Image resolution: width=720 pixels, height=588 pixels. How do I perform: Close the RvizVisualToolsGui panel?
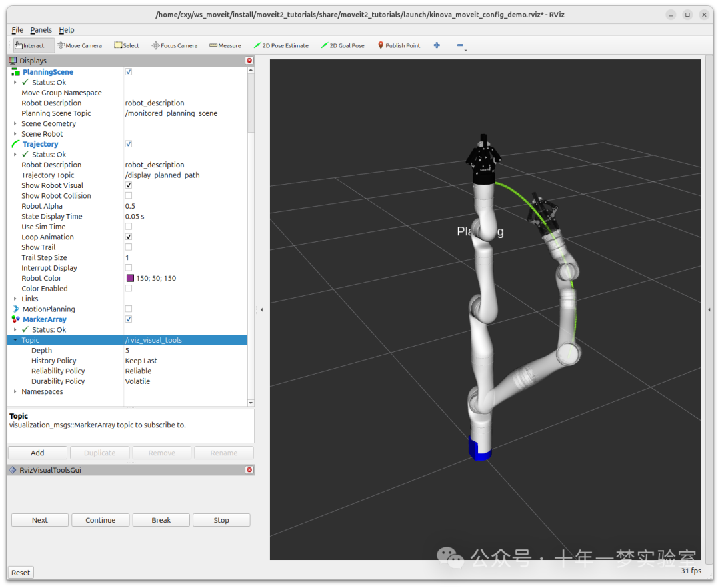click(249, 469)
